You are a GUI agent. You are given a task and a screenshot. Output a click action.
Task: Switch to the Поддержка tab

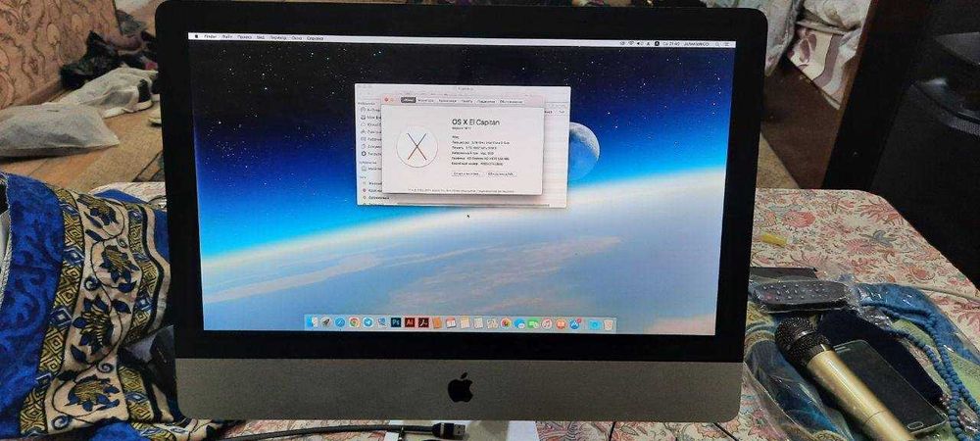(486, 101)
